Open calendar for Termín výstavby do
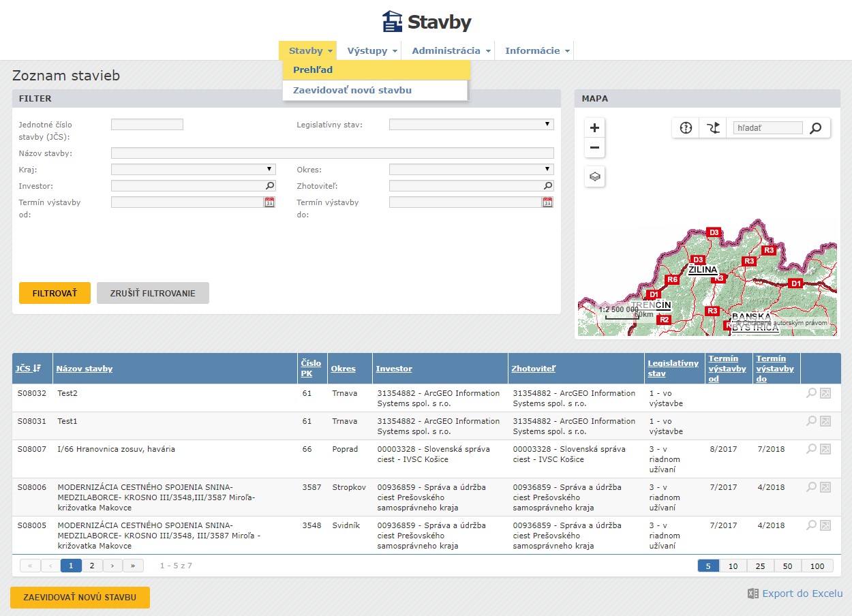The image size is (852, 616). [x=547, y=202]
